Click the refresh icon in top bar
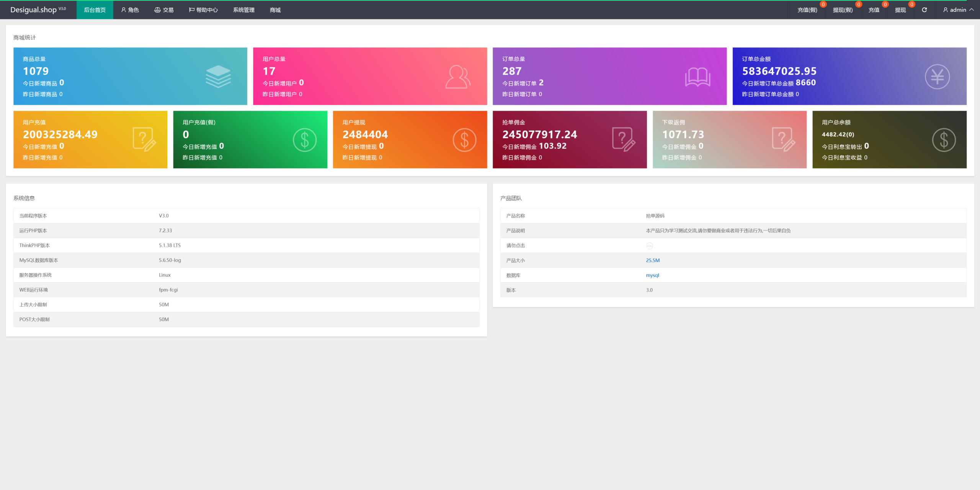The height and width of the screenshot is (490, 980). [x=924, y=10]
